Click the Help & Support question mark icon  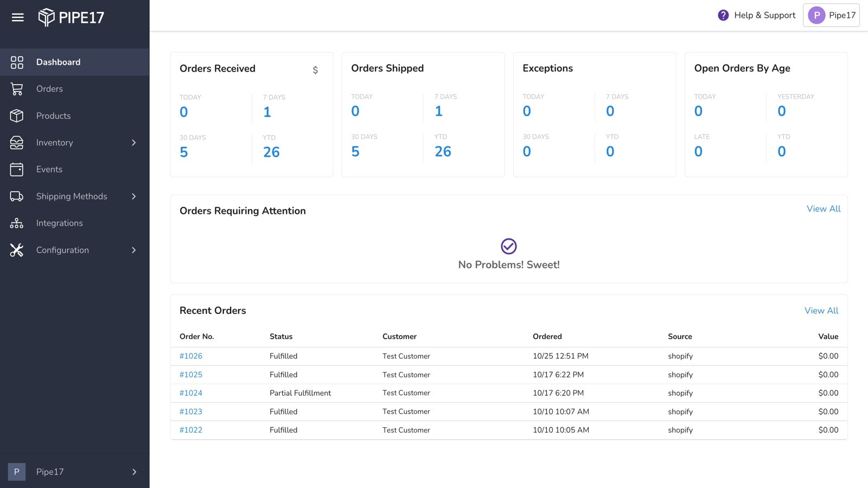click(723, 15)
